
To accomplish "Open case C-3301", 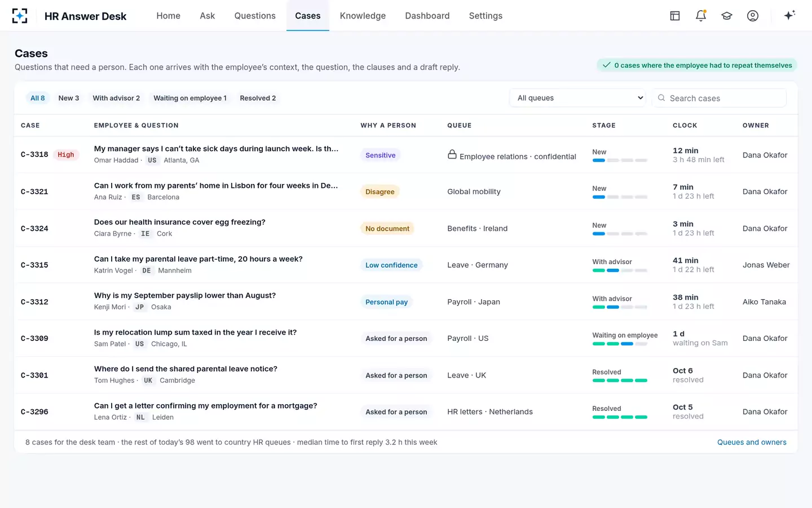I will [x=34, y=375].
